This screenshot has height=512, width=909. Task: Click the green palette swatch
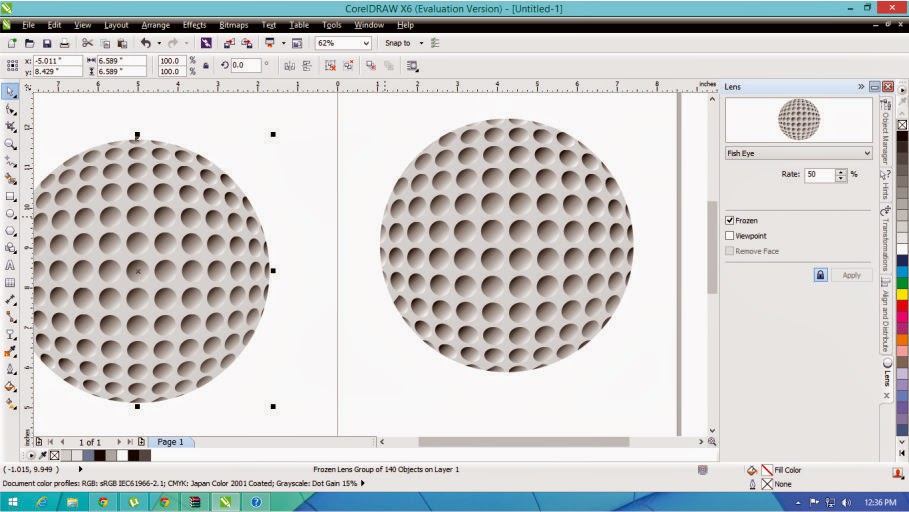pos(902,283)
